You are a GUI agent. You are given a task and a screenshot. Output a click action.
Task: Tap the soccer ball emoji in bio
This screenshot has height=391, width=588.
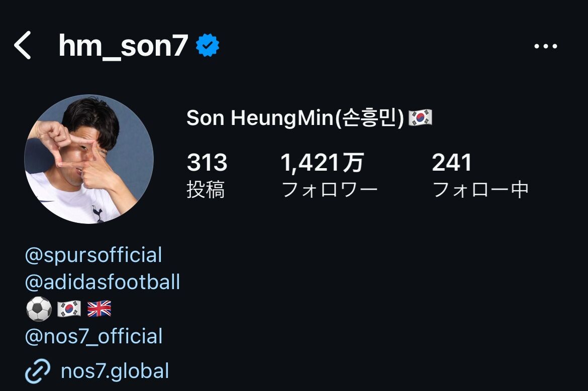pos(39,309)
